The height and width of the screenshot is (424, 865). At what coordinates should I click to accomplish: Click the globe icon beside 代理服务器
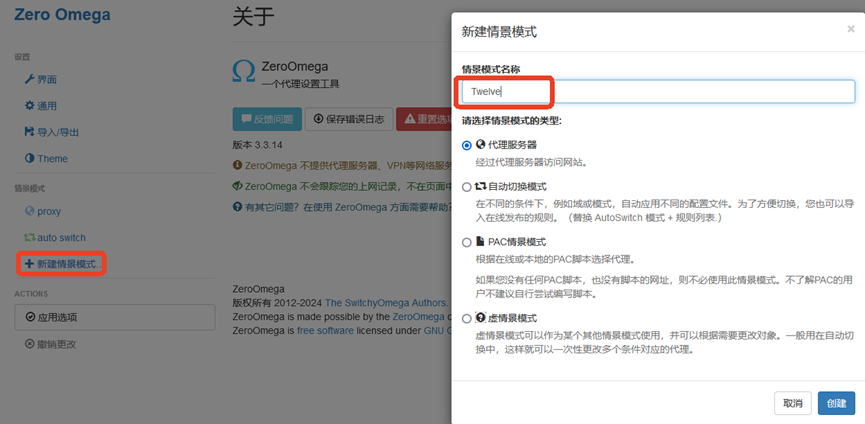click(480, 144)
